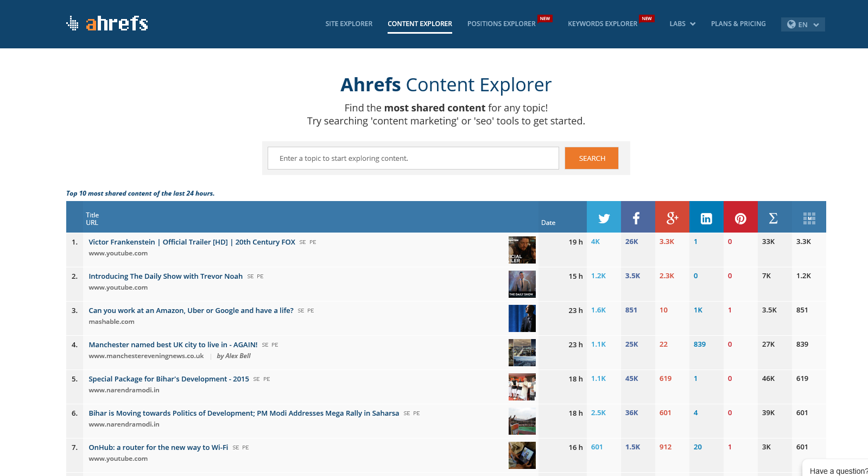Expand the Labs menu

[x=682, y=24]
